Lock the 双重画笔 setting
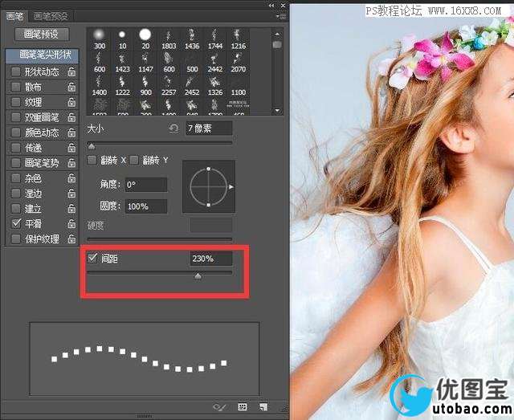Viewport: 514px width, 420px height. 71,117
